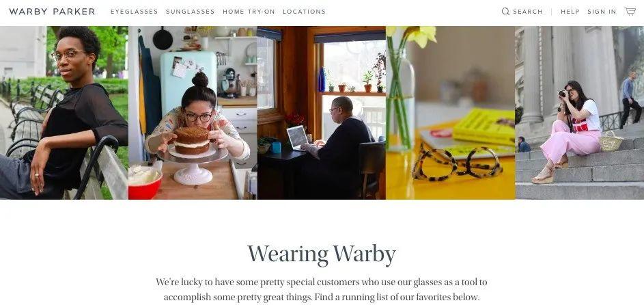
Task: Click the yellow book in glasses photo
Action: click(484, 127)
